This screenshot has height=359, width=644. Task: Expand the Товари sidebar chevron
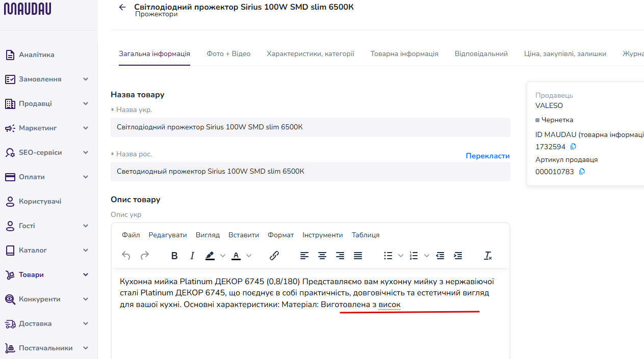86,275
